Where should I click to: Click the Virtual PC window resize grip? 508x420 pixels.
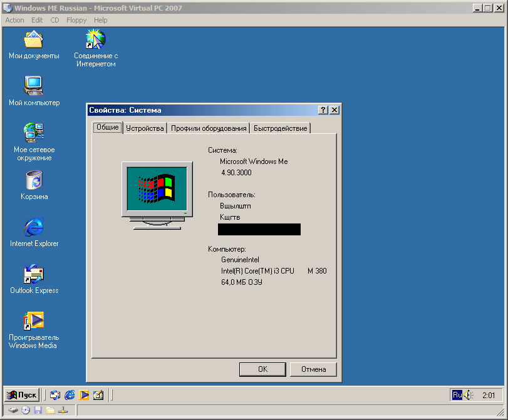[500, 412]
